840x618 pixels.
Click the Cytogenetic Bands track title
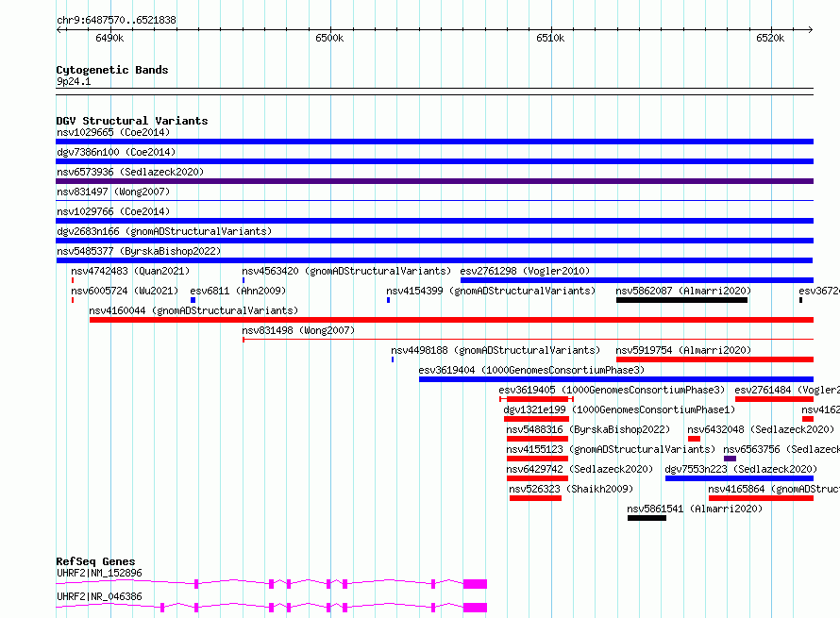point(112,70)
